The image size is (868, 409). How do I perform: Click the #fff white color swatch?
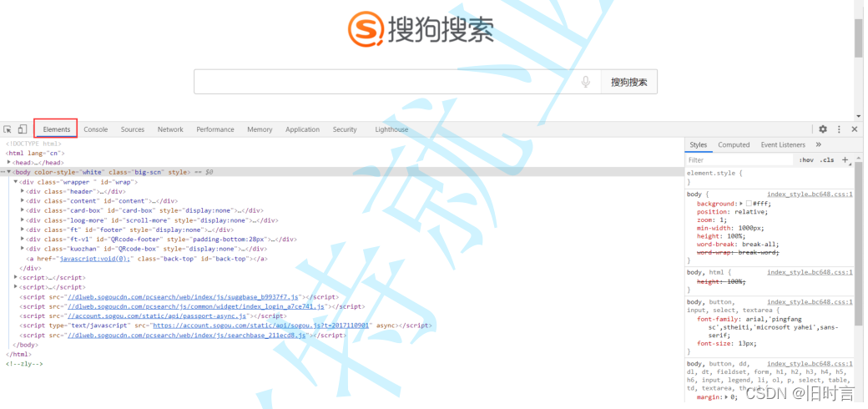point(749,204)
